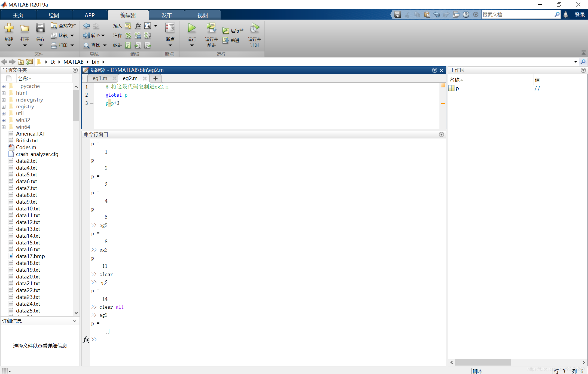The height and width of the screenshot is (374, 588).
Task: Click the Login (登录) button
Action: click(580, 15)
